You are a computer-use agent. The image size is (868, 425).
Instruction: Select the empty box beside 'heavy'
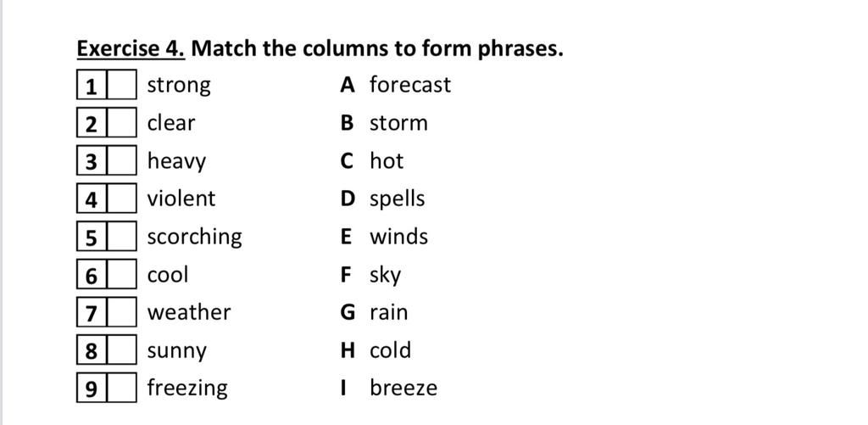pos(121,160)
